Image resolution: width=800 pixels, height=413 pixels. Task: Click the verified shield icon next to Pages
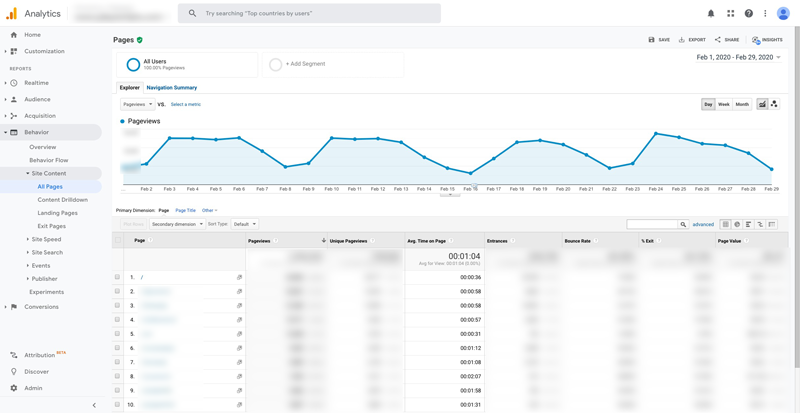[x=139, y=40]
